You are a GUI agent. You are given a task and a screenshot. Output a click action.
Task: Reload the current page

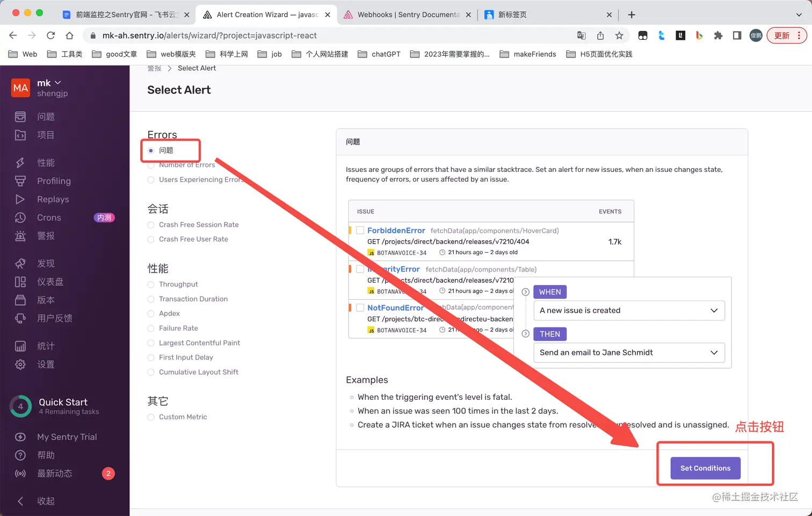(x=50, y=35)
